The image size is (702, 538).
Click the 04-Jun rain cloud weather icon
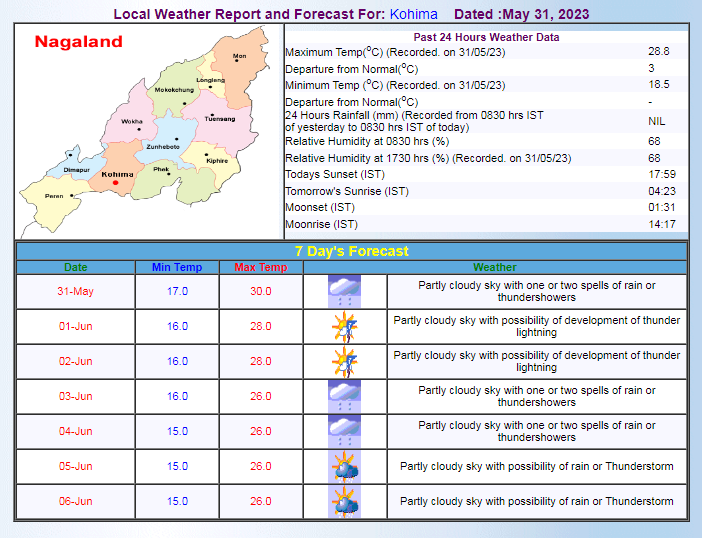click(x=344, y=432)
